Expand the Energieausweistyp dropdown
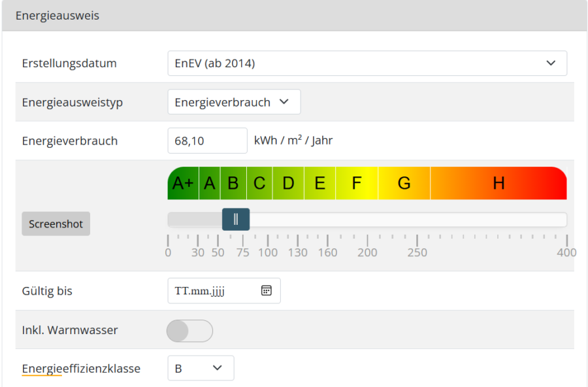The image size is (588, 387). click(234, 102)
